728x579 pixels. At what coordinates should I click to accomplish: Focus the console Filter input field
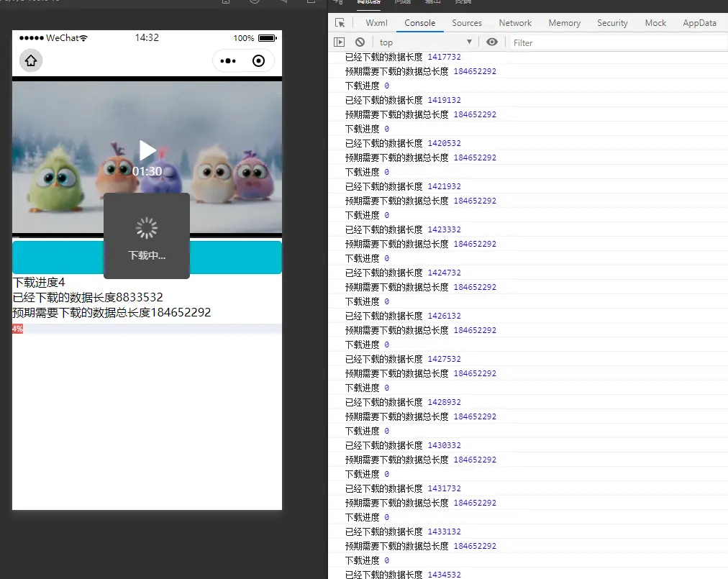click(x=617, y=42)
